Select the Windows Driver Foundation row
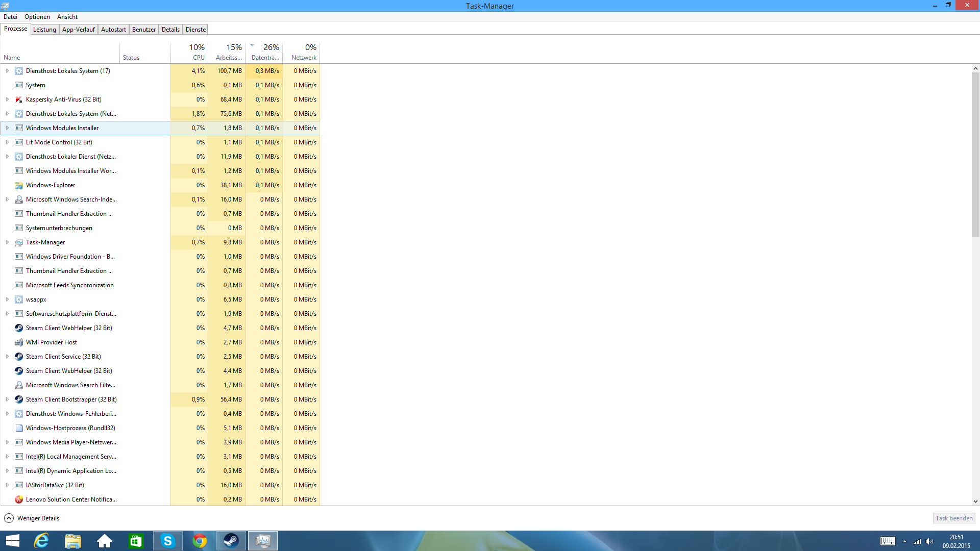The width and height of the screenshot is (980, 551). click(160, 257)
